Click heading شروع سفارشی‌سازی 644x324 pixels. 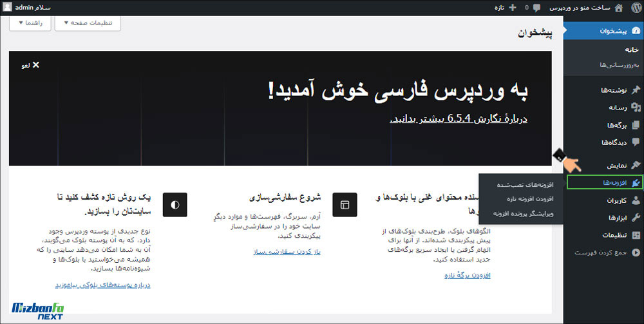pyautogui.click(x=285, y=197)
